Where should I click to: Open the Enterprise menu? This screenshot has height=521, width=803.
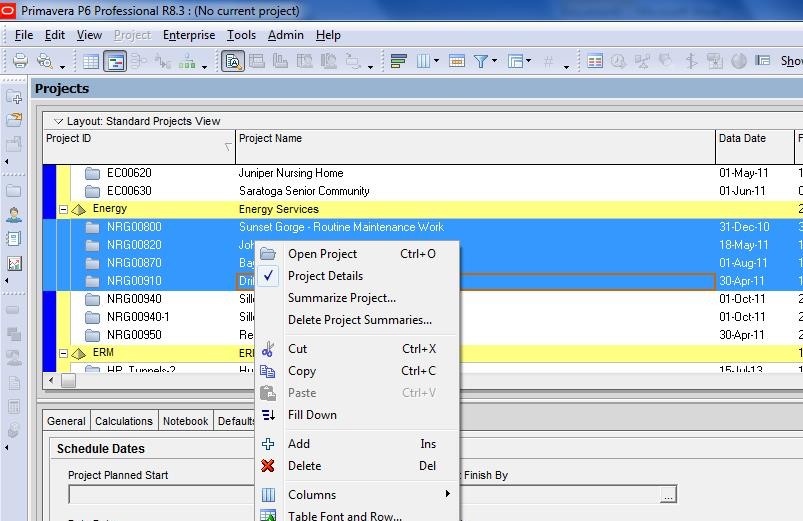click(x=189, y=35)
